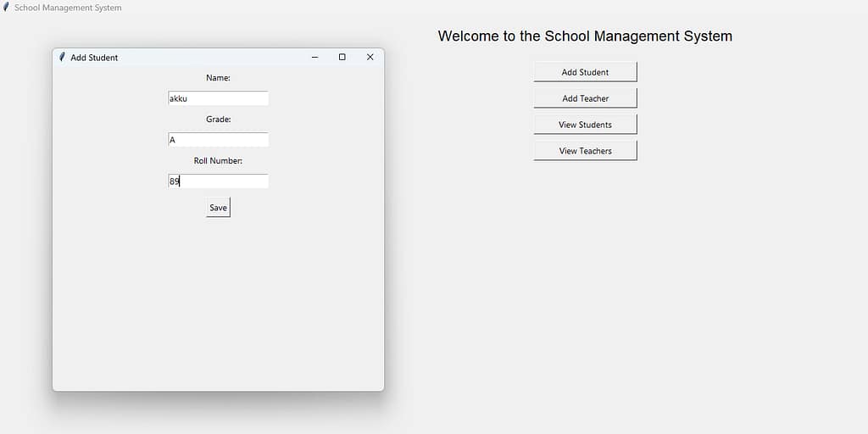Maximize the Add Student window
The height and width of the screenshot is (434, 868).
(342, 57)
